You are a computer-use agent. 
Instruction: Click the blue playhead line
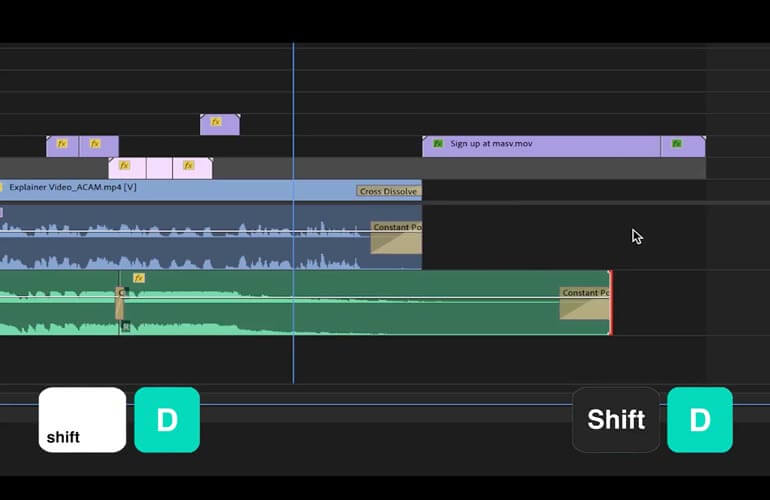(x=293, y=213)
